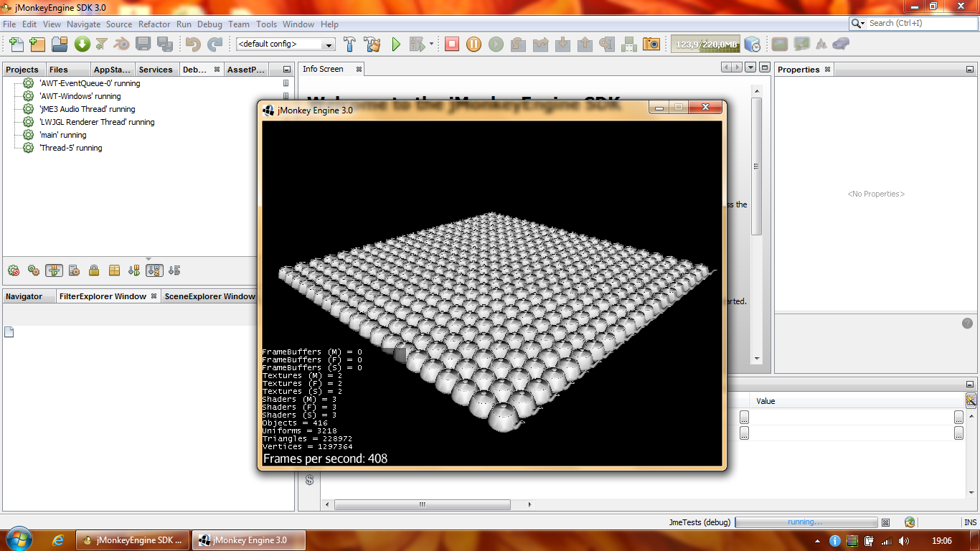
Task: Toggle alphabetical thread sorting A-Z button
Action: click(x=154, y=270)
